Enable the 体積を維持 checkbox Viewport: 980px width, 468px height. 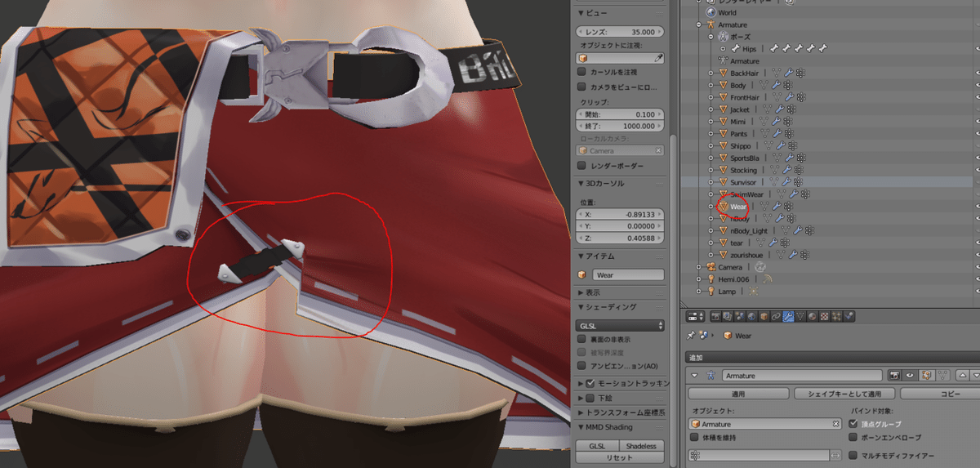pos(694,437)
